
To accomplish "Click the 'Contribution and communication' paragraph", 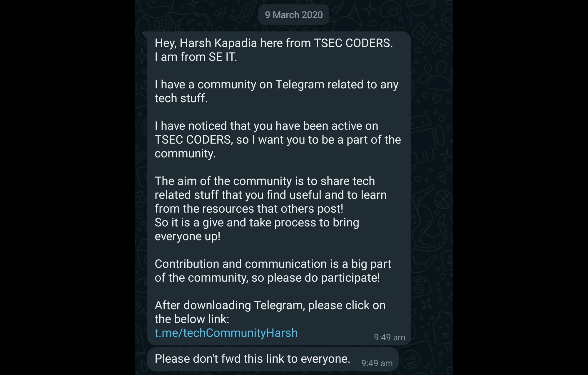I will 273,271.
